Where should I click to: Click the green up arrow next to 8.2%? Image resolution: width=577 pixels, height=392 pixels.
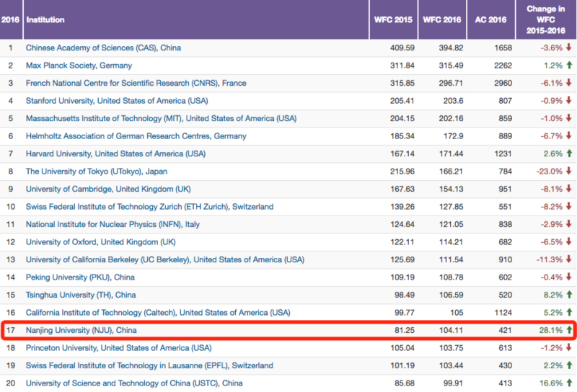569,295
